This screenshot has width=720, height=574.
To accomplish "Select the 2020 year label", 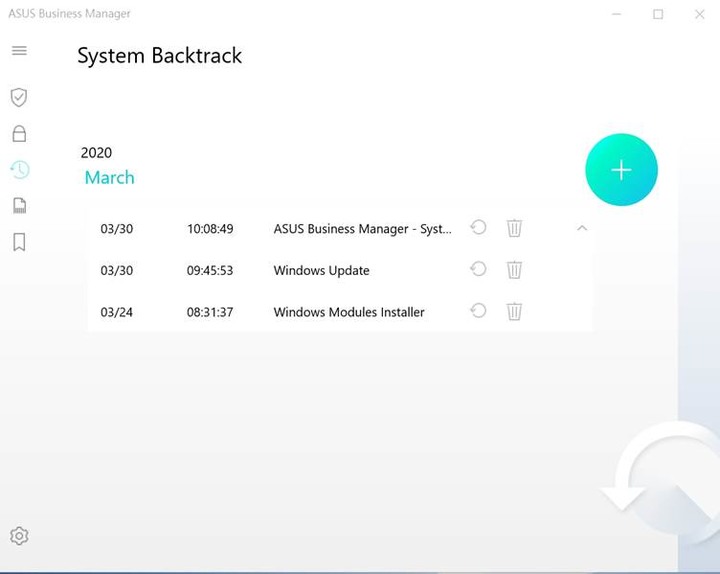I will [96, 152].
